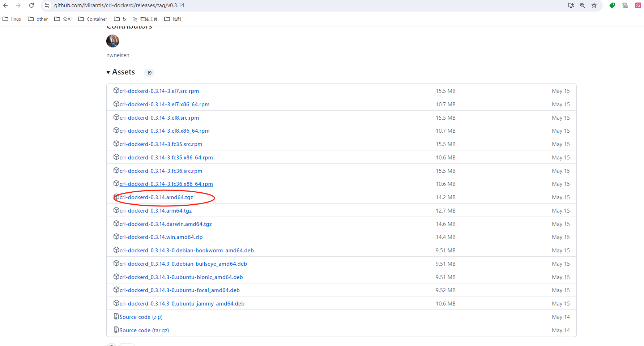Download cri-dockerd-0.3.14.win.amd64.zip
The height and width of the screenshot is (346, 644).
tap(161, 237)
